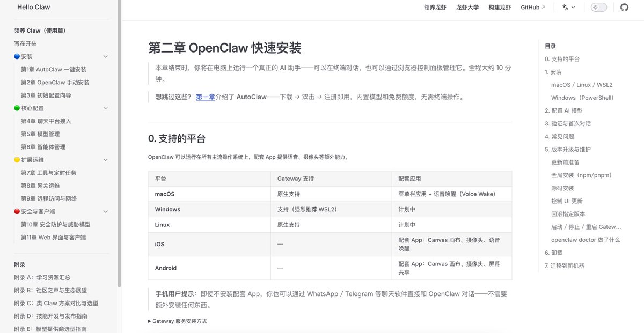This screenshot has height=333, width=644.
Task: Open 第2章 OpenClaw 手动安装
Action: 55,82
